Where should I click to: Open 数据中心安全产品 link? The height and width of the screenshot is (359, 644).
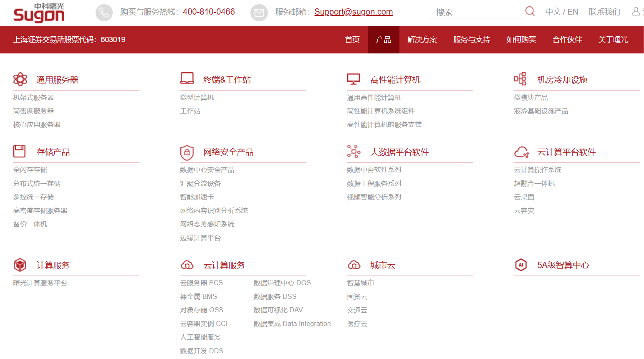tap(207, 169)
